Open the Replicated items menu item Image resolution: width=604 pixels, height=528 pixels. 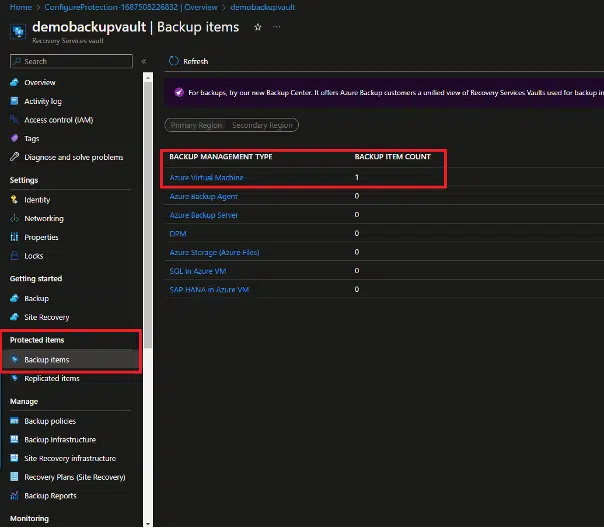click(52, 378)
